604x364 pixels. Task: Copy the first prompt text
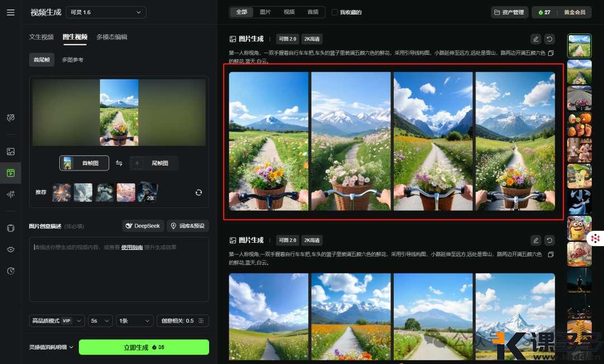tap(551, 53)
